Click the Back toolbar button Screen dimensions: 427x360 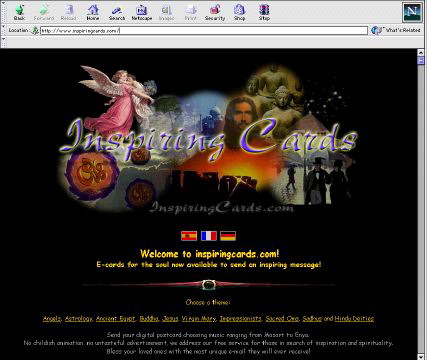point(19,13)
